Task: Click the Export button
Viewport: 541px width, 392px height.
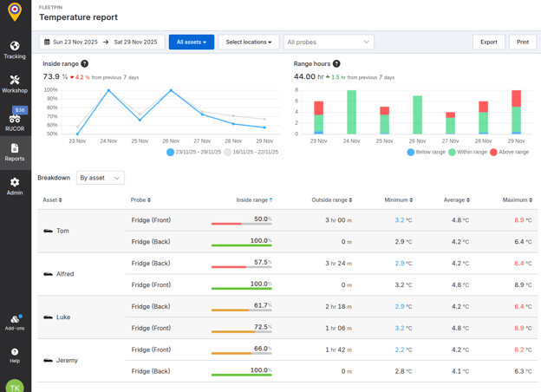Action: click(x=489, y=42)
